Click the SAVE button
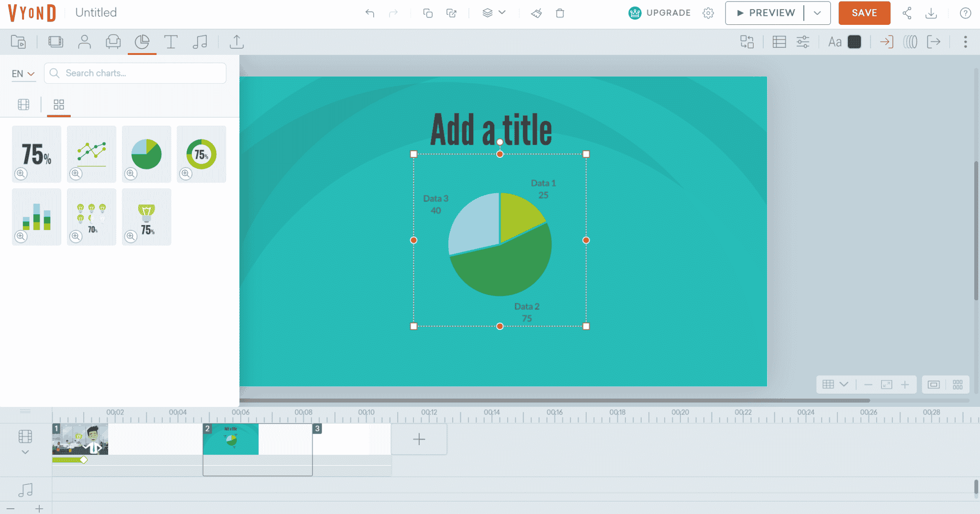 (864, 13)
